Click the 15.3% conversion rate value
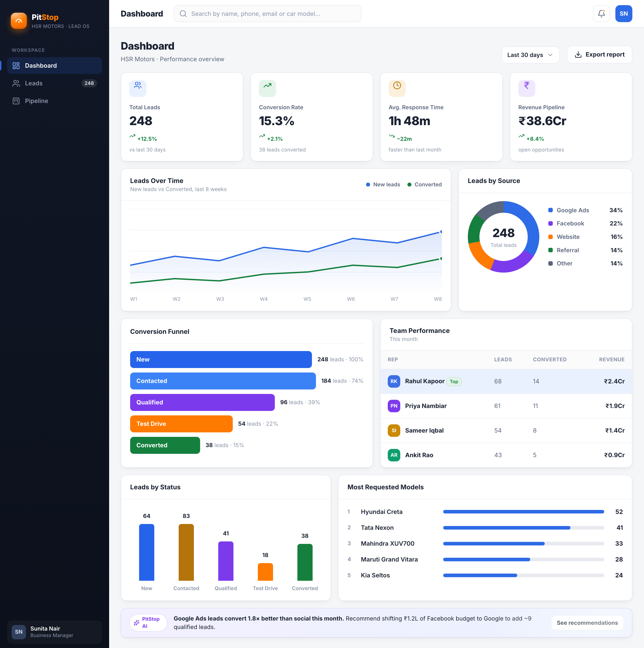 click(x=277, y=121)
